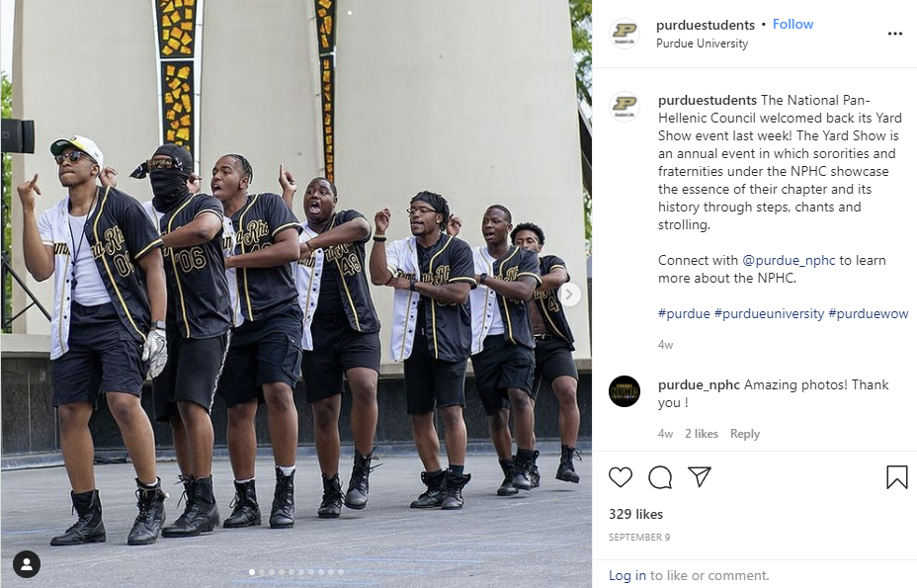
Task: Like the post with the heart icon
Action: click(621, 477)
